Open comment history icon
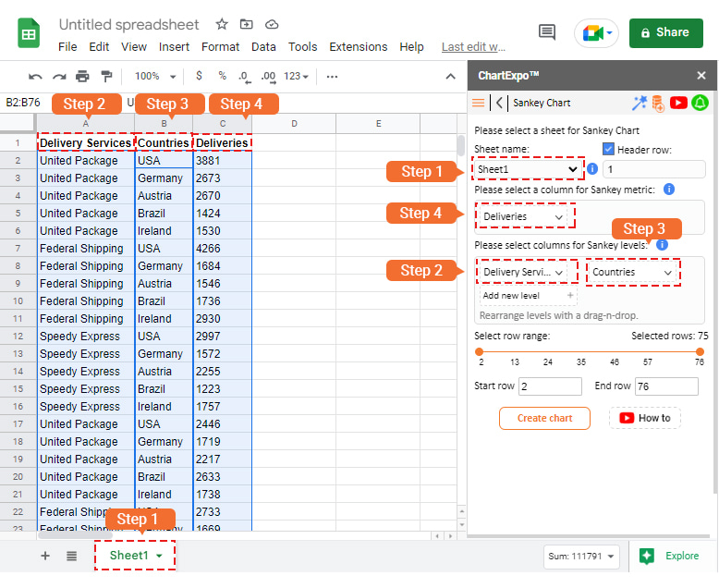Viewport: 719px width, 588px height. tap(546, 32)
